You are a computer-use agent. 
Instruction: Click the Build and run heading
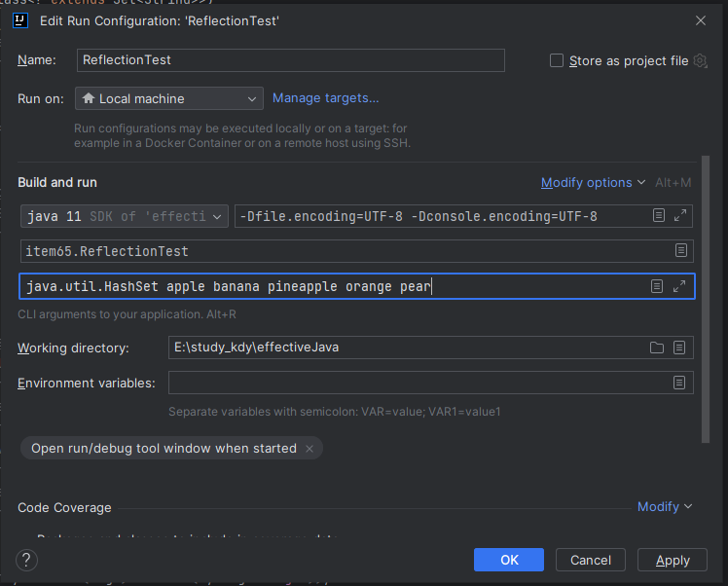point(57,182)
